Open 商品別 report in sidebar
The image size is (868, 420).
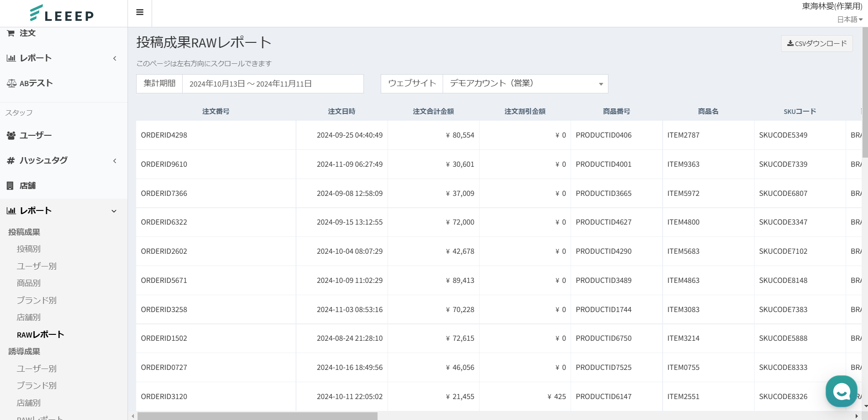tap(29, 283)
